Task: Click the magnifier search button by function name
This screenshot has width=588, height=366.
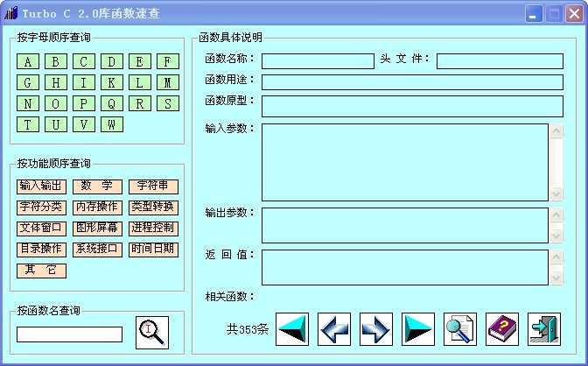Action: (152, 333)
